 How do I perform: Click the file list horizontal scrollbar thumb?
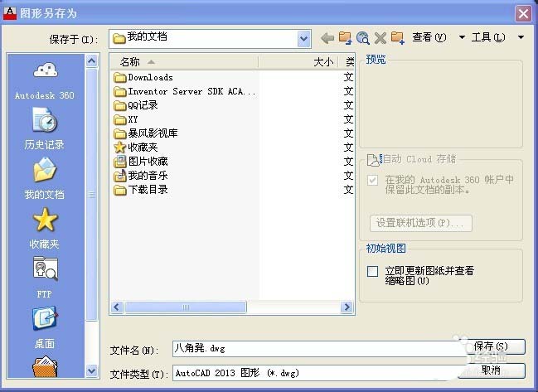186,307
